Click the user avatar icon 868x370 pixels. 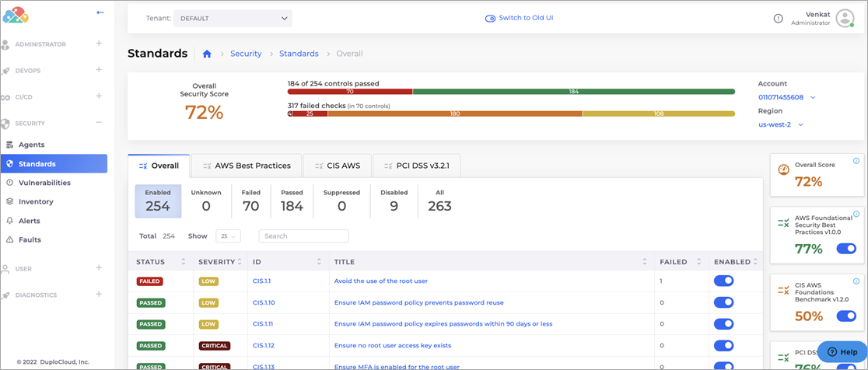click(x=845, y=18)
